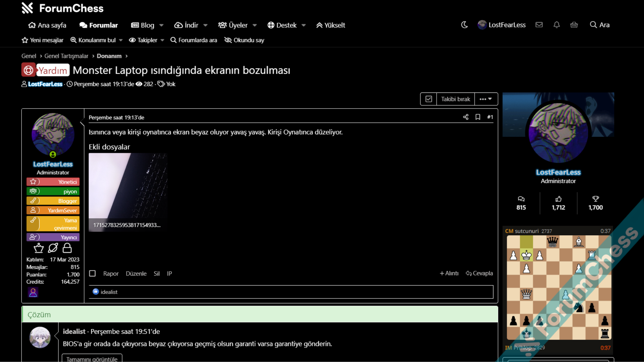644x362 pixels.
Task: Tick the post selection checkbox beside Rapor
Action: [92, 274]
